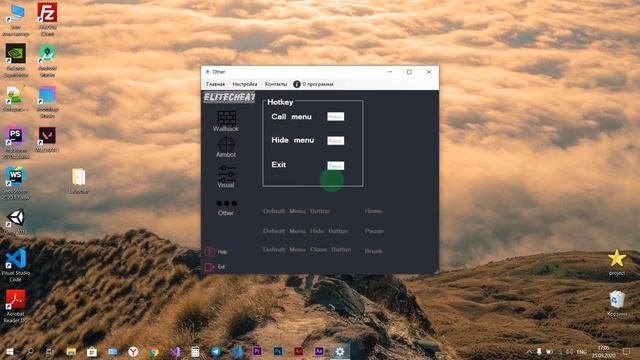Open the taskbar search
Viewport: 640px width, 360px height.
click(30, 351)
